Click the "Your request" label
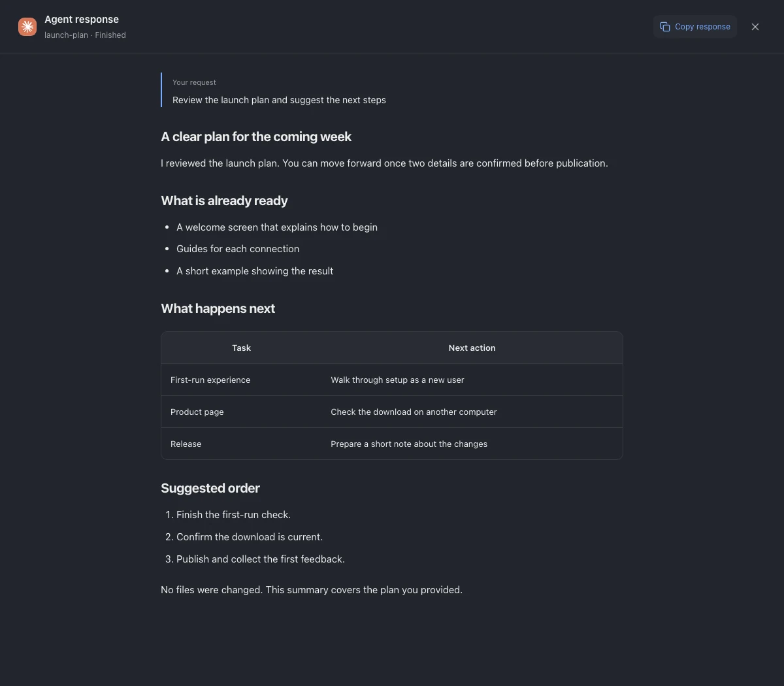The width and height of the screenshot is (784, 686). tap(194, 82)
